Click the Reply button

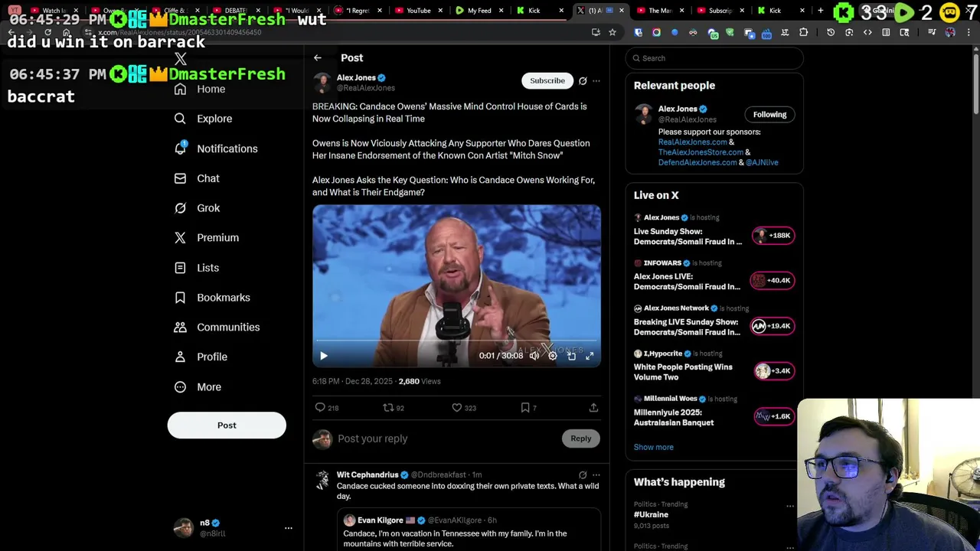click(x=581, y=439)
